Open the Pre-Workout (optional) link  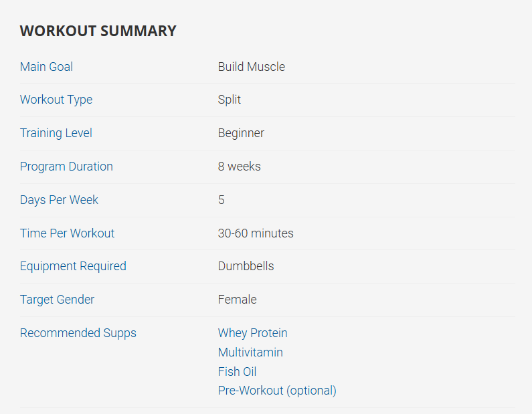(x=277, y=391)
